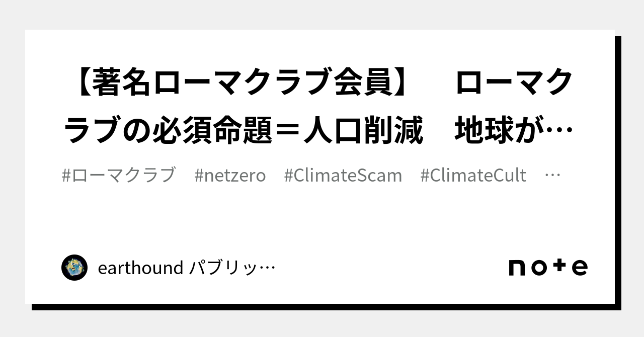644x337 pixels.
Task: Click the earthound globe avatar icon
Action: click(74, 268)
